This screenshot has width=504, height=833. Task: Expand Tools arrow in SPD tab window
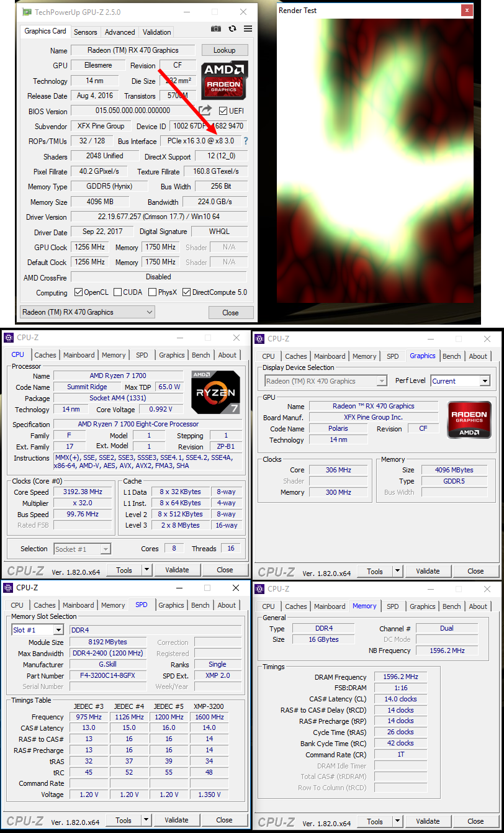click(146, 820)
